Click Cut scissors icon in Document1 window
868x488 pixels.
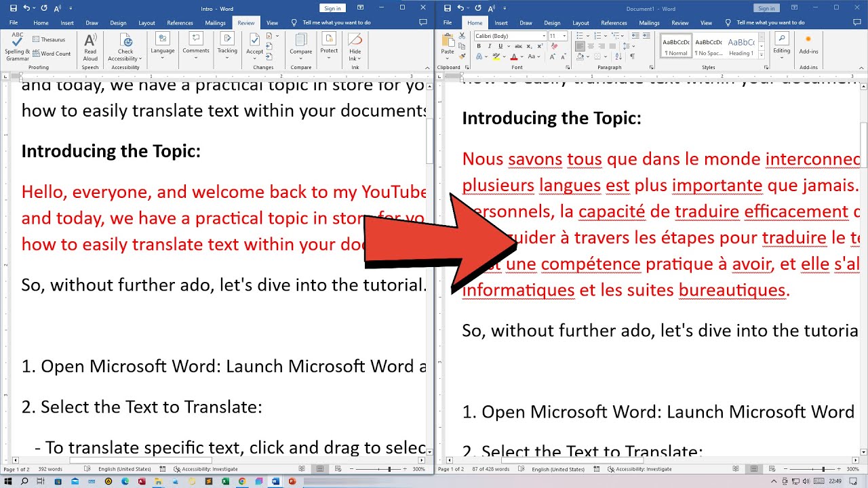462,36
